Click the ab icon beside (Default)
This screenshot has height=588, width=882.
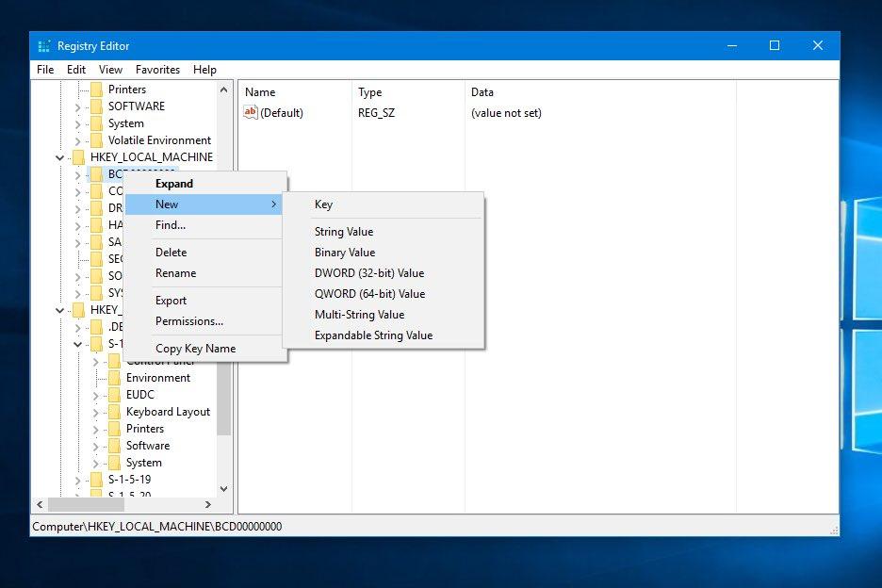point(251,112)
